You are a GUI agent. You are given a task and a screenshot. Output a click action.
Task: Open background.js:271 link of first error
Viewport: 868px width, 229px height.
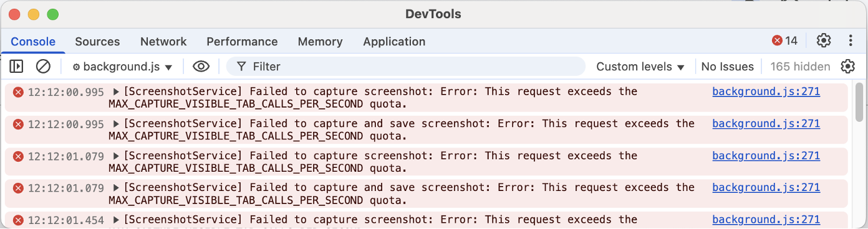(x=766, y=91)
